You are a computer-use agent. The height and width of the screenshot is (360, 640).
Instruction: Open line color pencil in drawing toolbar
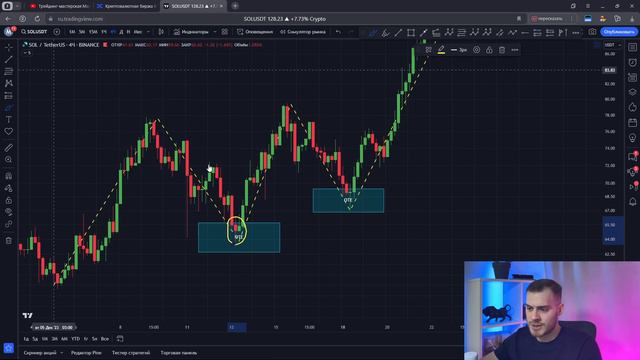441,50
